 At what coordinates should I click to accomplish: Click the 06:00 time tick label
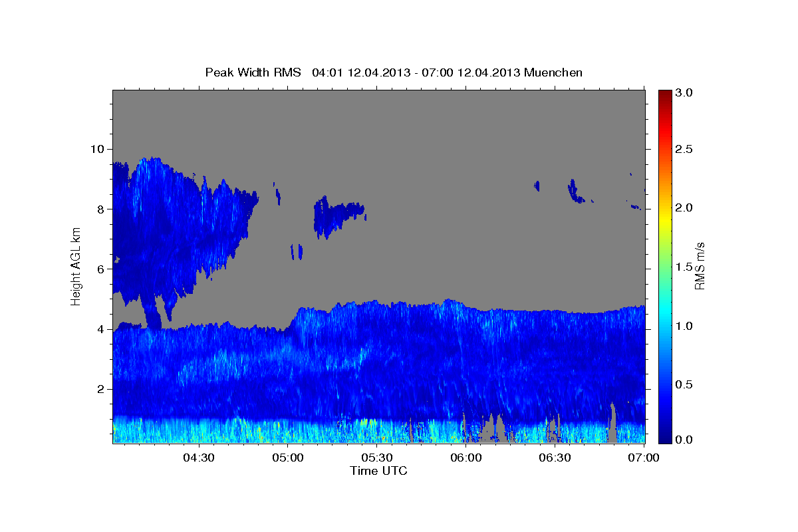466,458
